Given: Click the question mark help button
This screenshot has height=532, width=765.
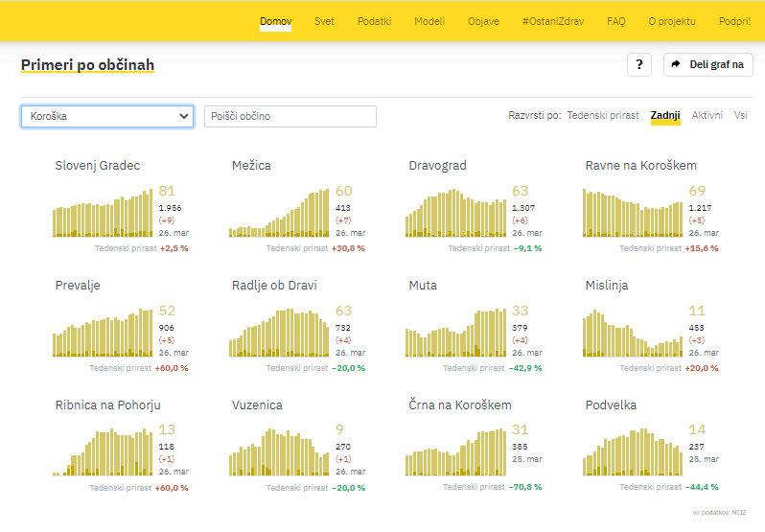Looking at the screenshot, I should 638,64.
